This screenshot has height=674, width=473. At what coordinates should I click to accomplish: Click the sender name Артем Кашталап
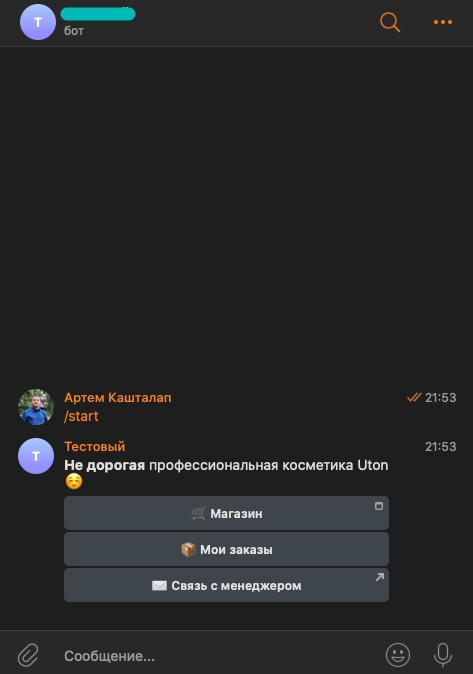click(x=118, y=398)
